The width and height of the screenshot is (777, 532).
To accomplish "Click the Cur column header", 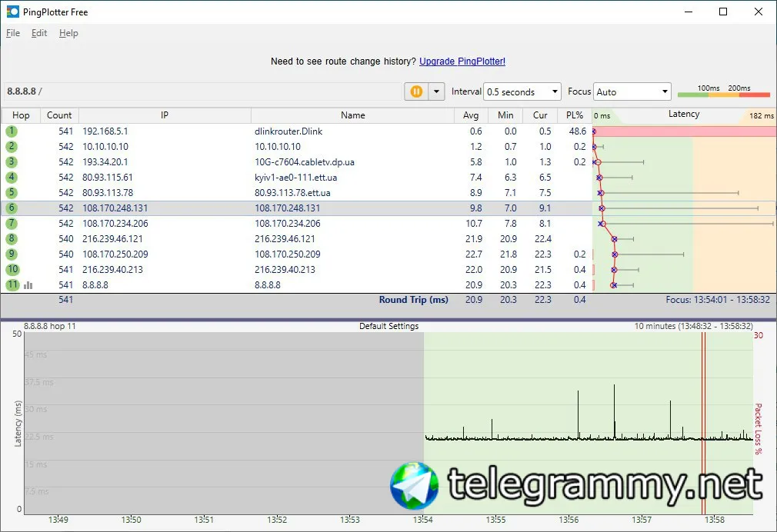I will [540, 115].
